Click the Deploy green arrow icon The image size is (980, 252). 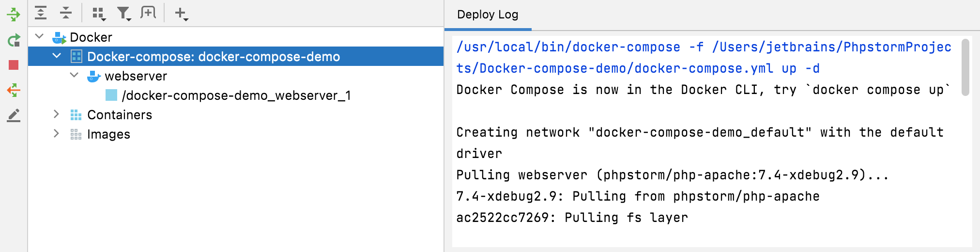[14, 15]
